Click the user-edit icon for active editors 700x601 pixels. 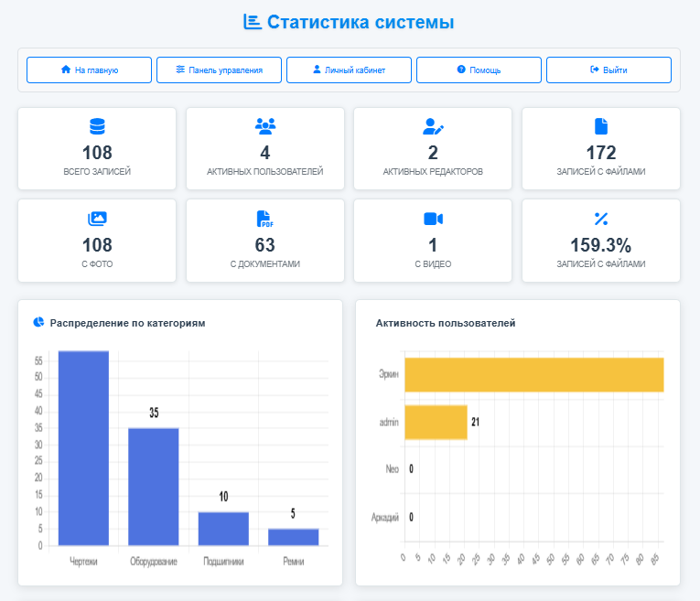coord(433,126)
